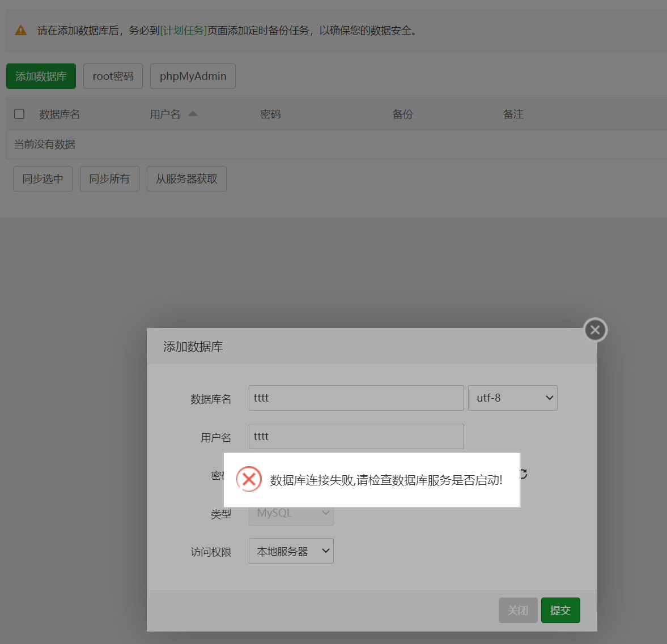Screen dimensions: 667x644
Task: Focus the 数据库名 input field
Action: pyautogui.click(x=356, y=398)
